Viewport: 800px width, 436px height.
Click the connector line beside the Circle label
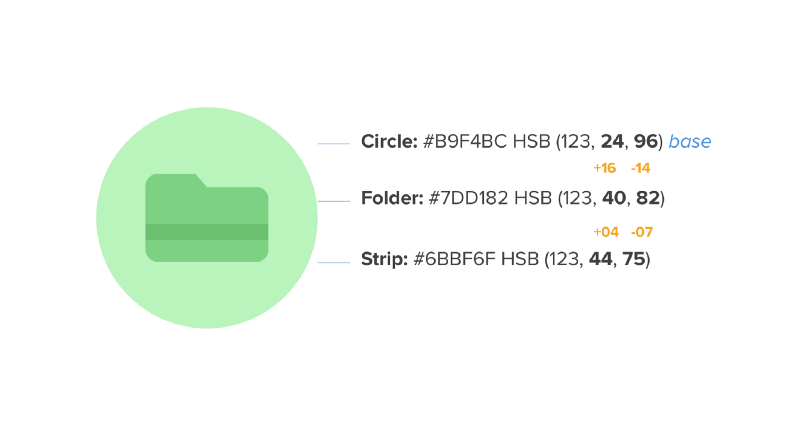(x=333, y=144)
